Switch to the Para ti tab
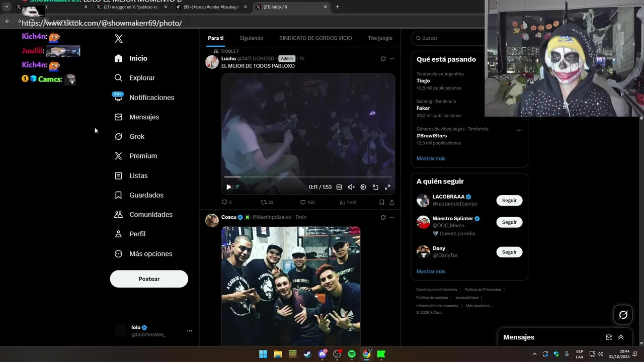644x362 pixels. pos(215,38)
